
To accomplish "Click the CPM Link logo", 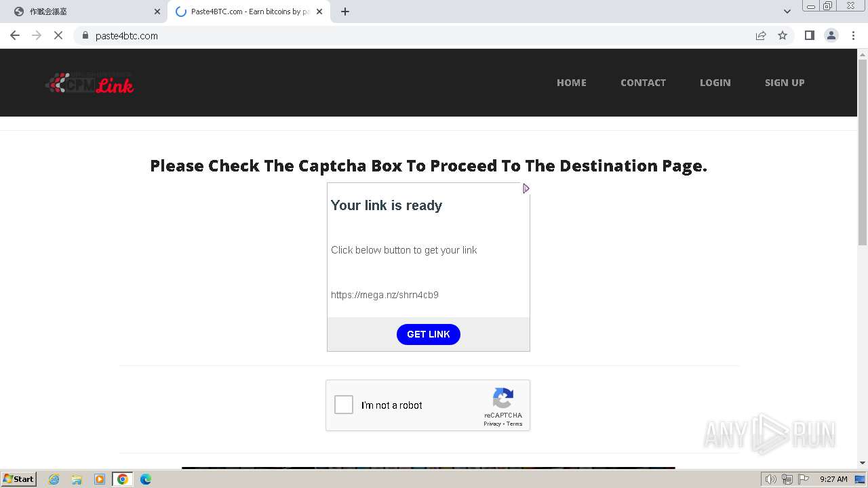I will (x=90, y=83).
